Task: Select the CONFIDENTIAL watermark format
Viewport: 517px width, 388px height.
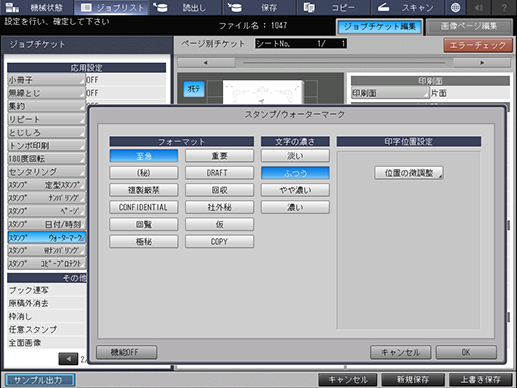Action: click(x=144, y=207)
